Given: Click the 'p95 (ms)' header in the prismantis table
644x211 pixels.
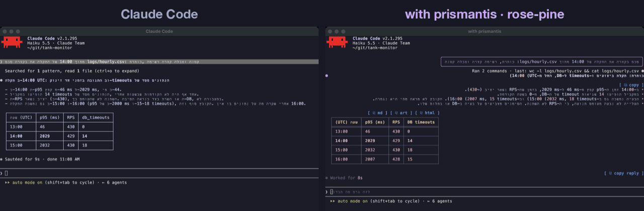Looking at the screenshot, I should [x=375, y=122].
